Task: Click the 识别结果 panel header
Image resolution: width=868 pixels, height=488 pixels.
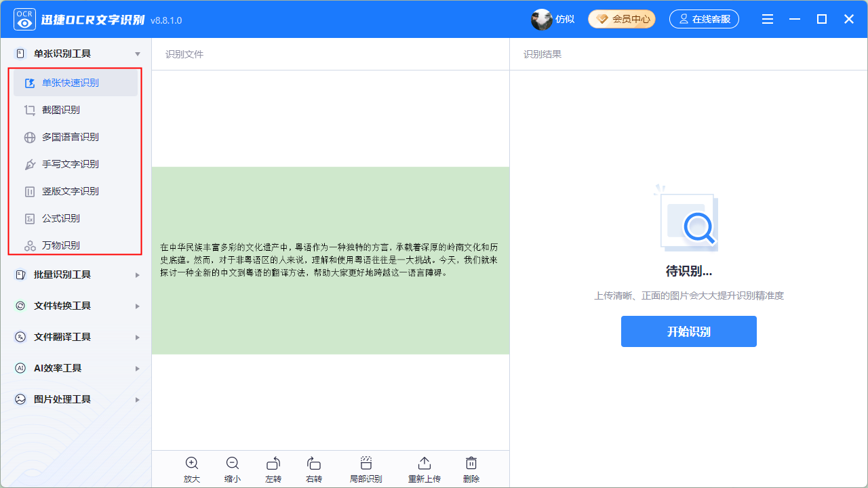Action: (x=542, y=54)
